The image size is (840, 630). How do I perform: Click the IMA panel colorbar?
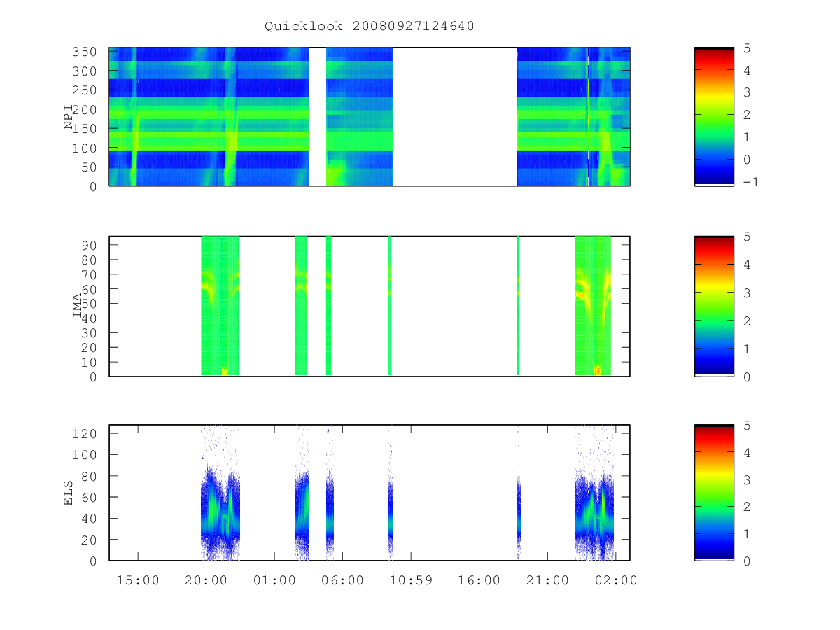[714, 306]
